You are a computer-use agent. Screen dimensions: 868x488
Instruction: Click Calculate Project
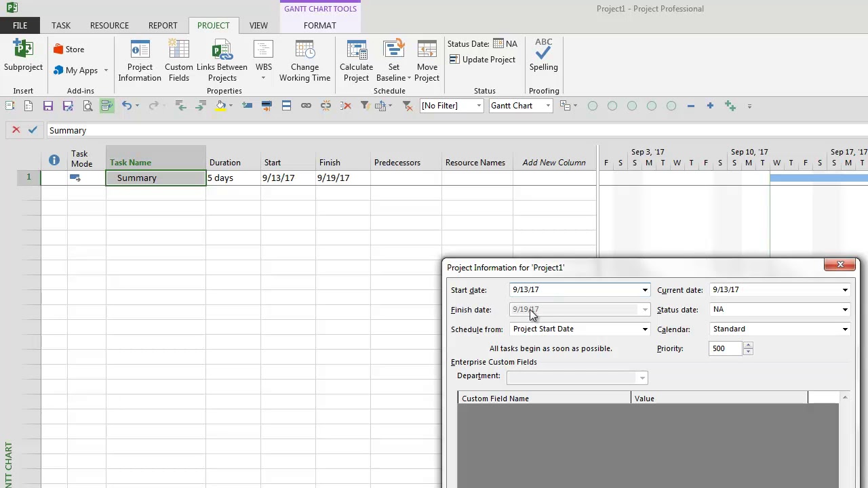356,61
